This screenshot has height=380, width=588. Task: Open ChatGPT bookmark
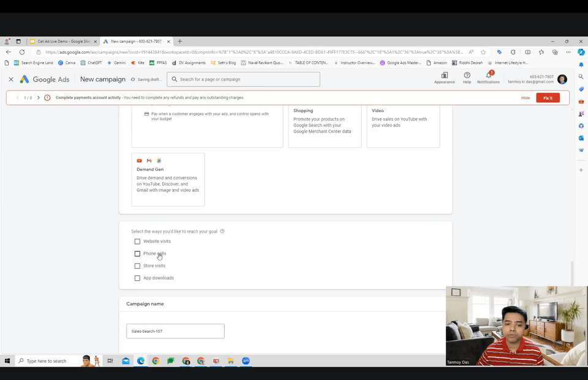(x=91, y=63)
